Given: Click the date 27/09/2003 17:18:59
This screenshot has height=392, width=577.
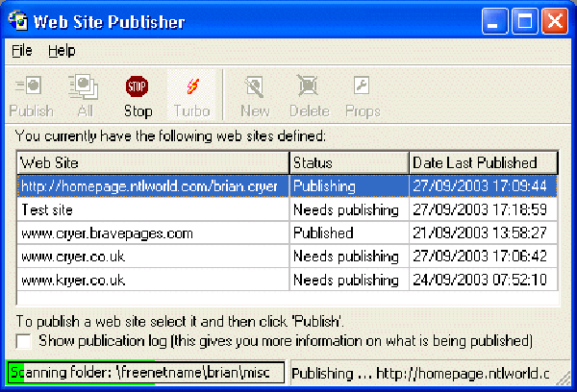Looking at the screenshot, I should pos(483,209).
